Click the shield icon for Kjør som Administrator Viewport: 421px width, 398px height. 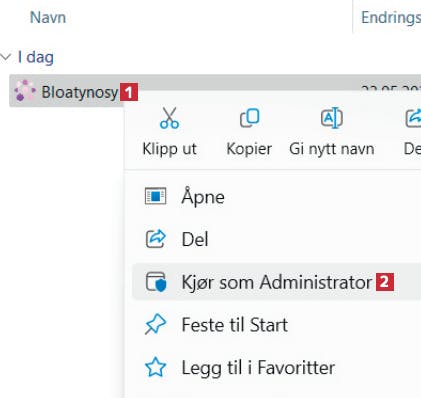156,282
